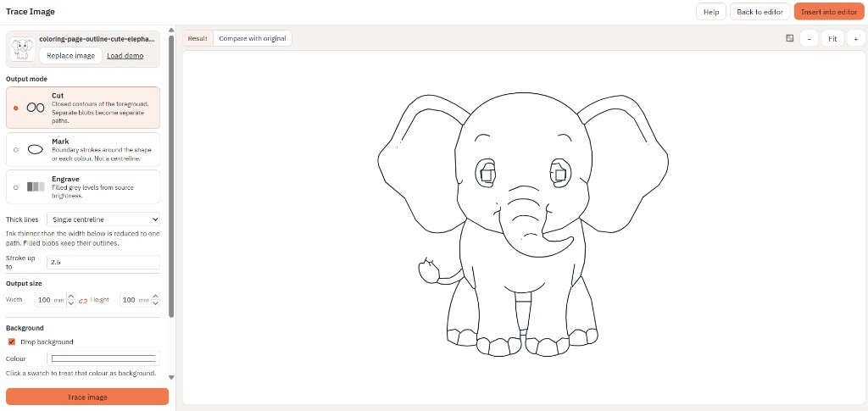Click the scrollbar up arrow in left panel

[x=171, y=31]
